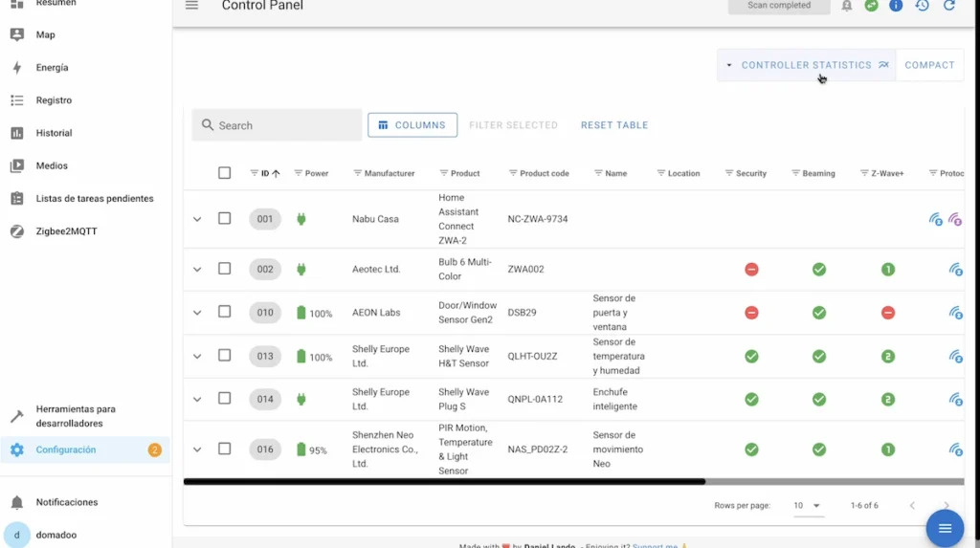Viewport: 980px width, 548px height.
Task: Click the Herramientas para desarrolladores hammer icon
Action: point(17,416)
